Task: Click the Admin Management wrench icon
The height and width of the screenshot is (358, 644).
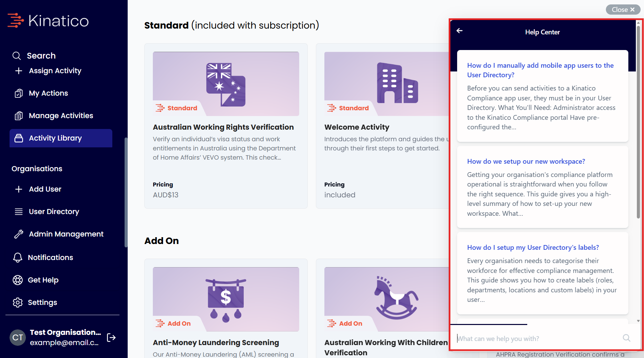Action: pyautogui.click(x=19, y=234)
